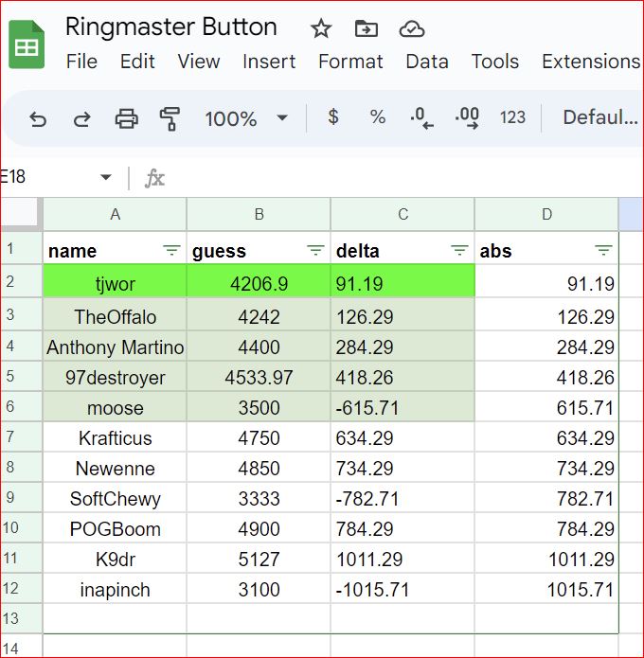
Task: Select the delta header cell
Action: tap(403, 248)
